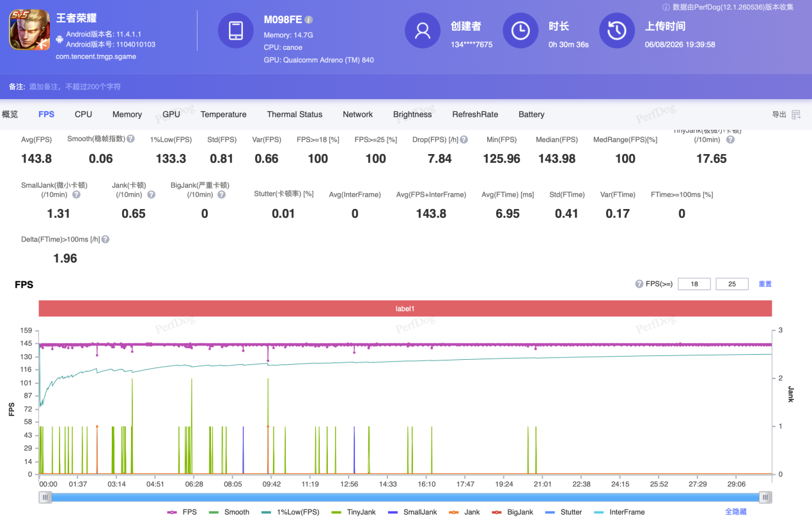
Task: Open the Smooth help question-mark icon
Action: click(130, 139)
